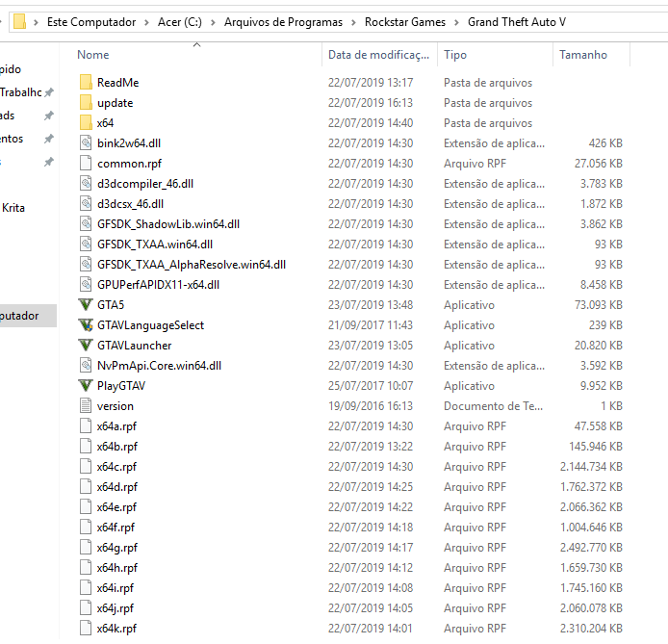This screenshot has height=644, width=668.
Task: Select the x64k.rpf file name
Action: pos(116,629)
